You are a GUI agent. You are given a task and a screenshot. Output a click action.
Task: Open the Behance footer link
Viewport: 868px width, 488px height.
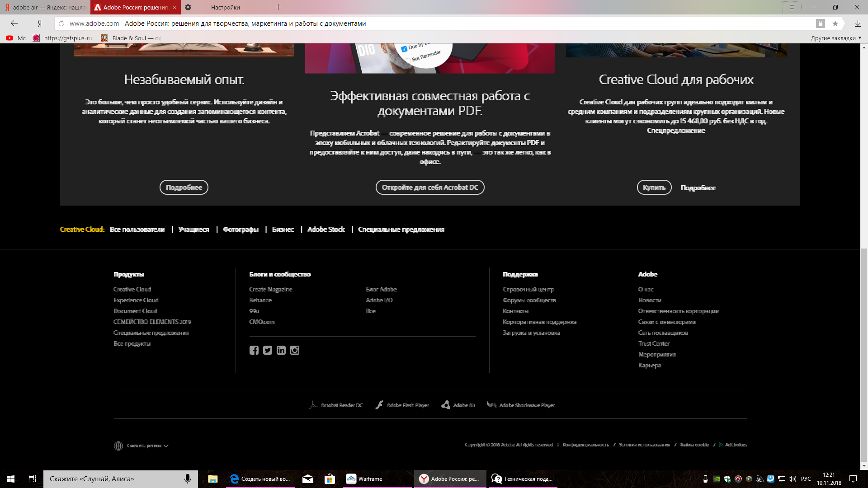pos(260,300)
